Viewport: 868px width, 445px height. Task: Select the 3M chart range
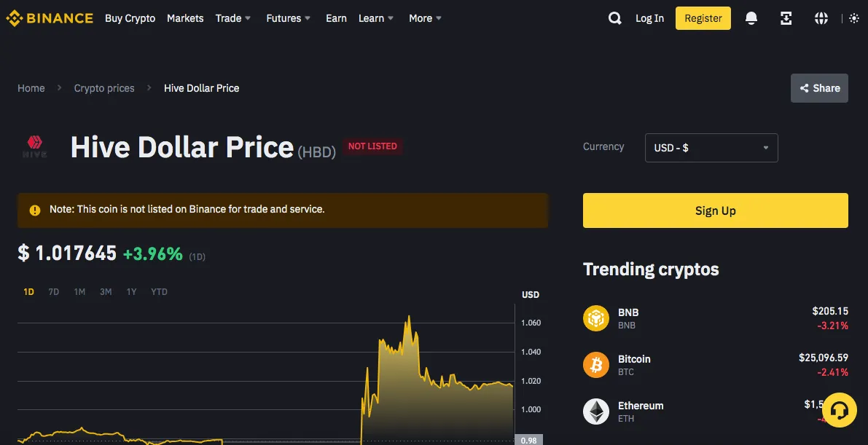tap(106, 291)
